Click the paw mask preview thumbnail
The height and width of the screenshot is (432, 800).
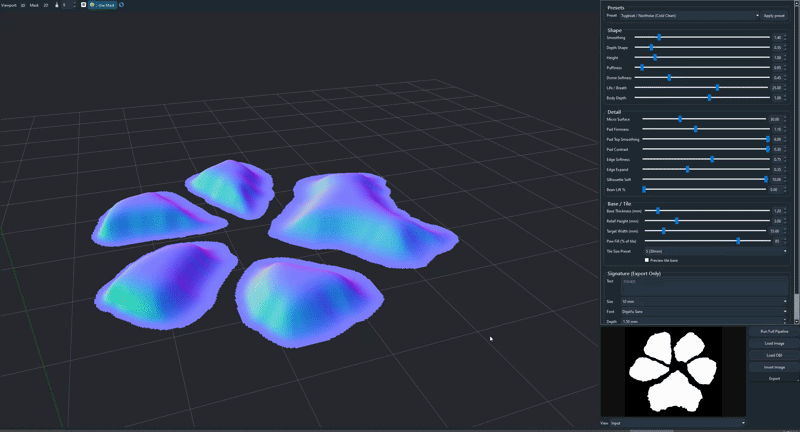pyautogui.click(x=672, y=371)
